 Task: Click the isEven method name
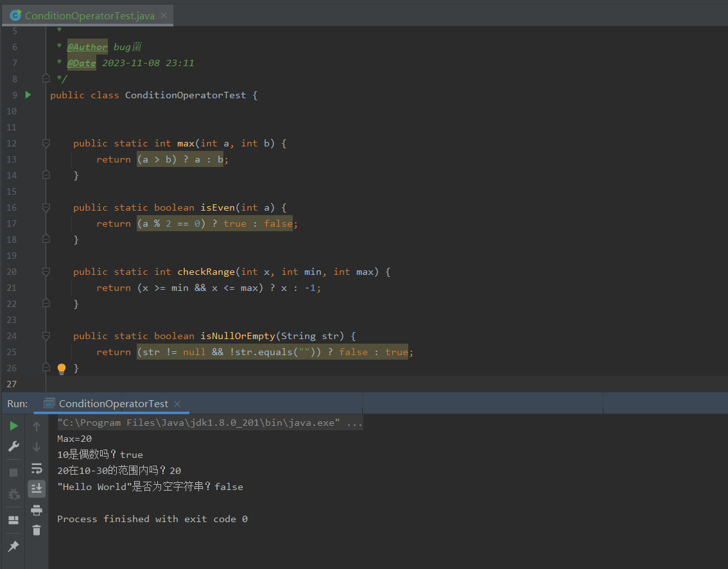(x=218, y=207)
